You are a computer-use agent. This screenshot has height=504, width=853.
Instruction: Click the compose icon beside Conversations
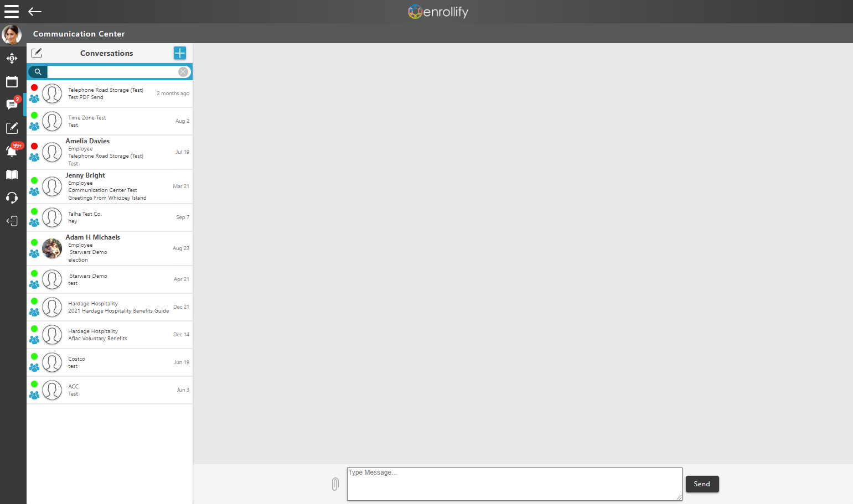pyautogui.click(x=37, y=53)
